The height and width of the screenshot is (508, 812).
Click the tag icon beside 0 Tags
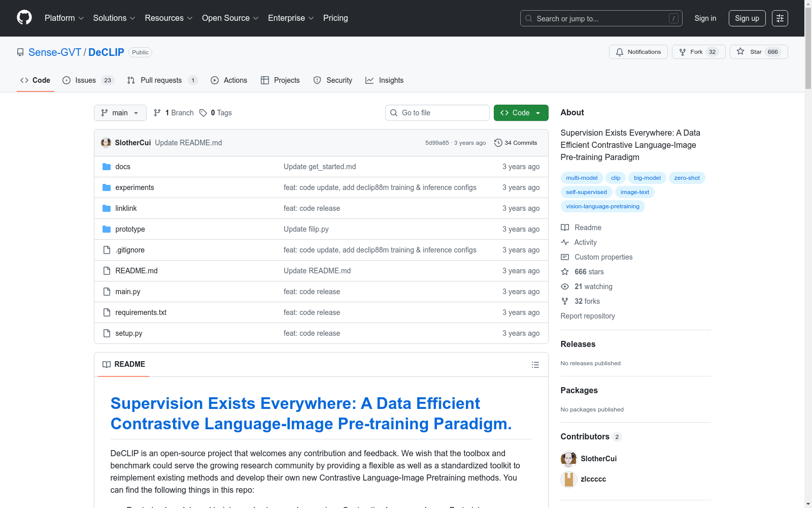click(x=203, y=113)
